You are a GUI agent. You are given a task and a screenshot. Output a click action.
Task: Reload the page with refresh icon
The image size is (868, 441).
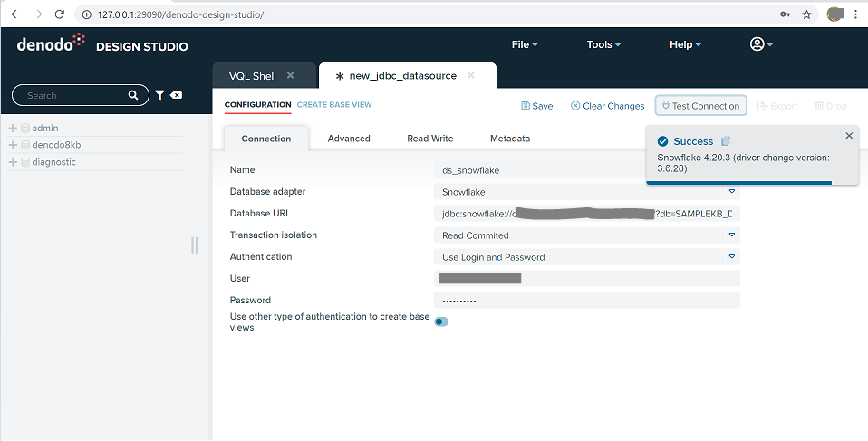pyautogui.click(x=60, y=14)
